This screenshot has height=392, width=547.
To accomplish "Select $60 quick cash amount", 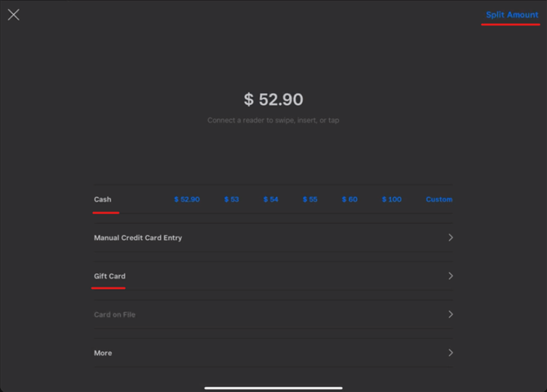I will click(x=349, y=199).
